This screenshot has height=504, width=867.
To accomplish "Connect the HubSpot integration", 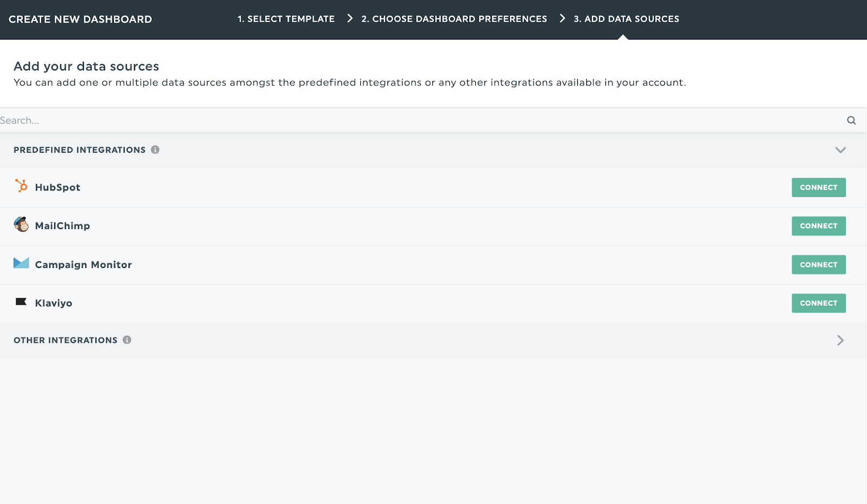I will coord(819,187).
